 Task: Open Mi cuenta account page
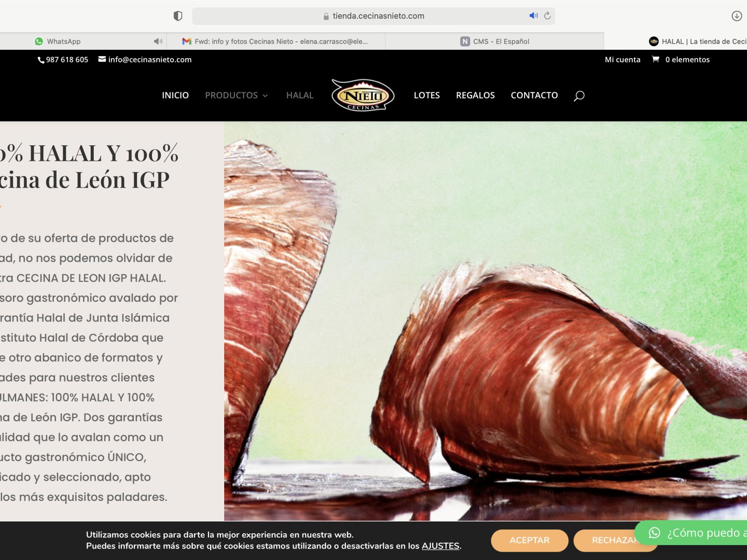[x=623, y=59]
